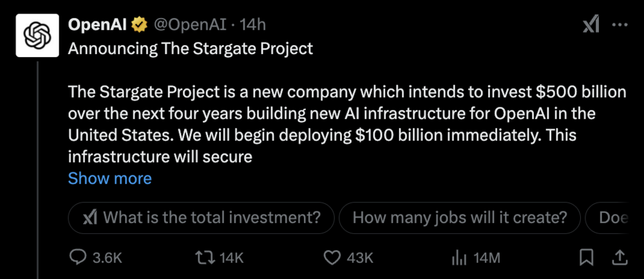Bookmark the Stargate Project post

[586, 258]
